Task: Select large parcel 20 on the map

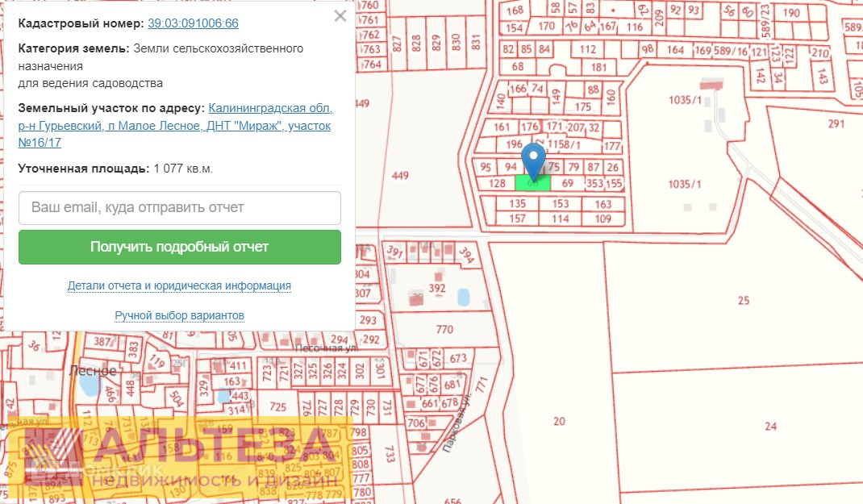Action: pyautogui.click(x=559, y=422)
